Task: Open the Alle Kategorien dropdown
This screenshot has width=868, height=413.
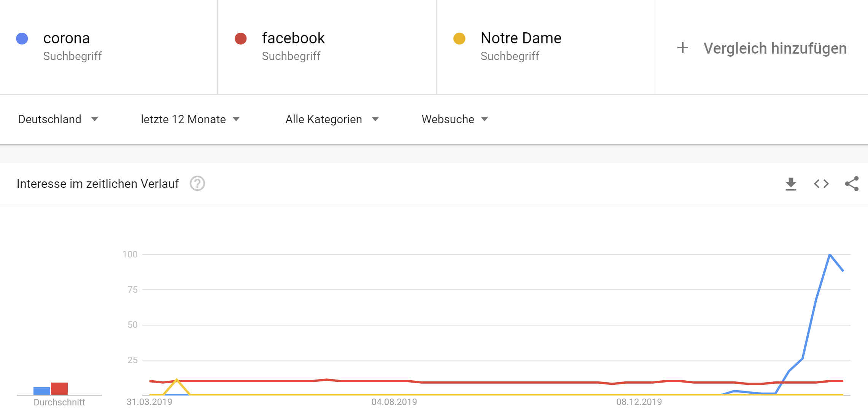Action: [332, 119]
